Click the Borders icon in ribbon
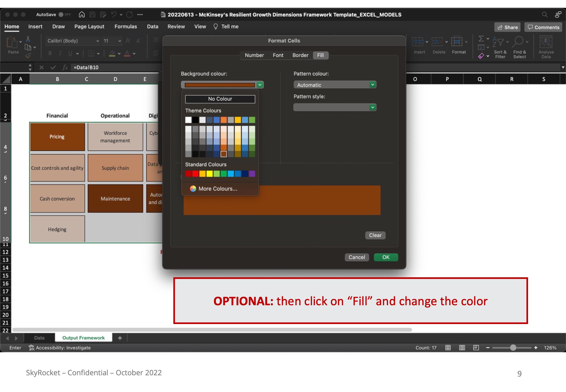This screenshot has height=392, width=566. pos(91,54)
